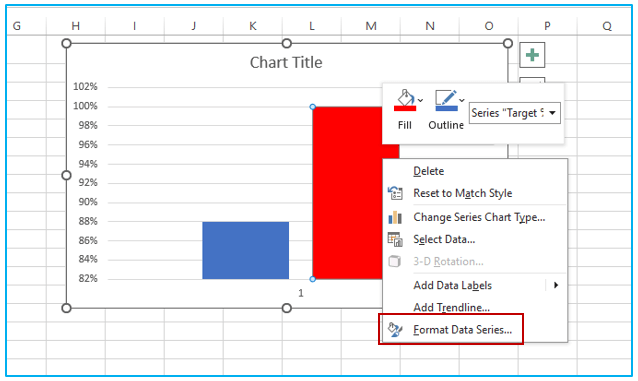638x381 pixels.
Task: Click the 92% vertical axis label
Action: (x=88, y=182)
